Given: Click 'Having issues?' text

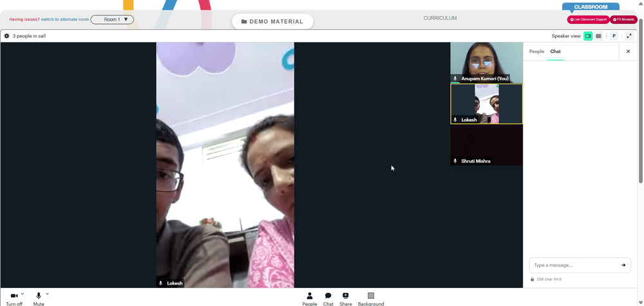Looking at the screenshot, I should click(24, 19).
